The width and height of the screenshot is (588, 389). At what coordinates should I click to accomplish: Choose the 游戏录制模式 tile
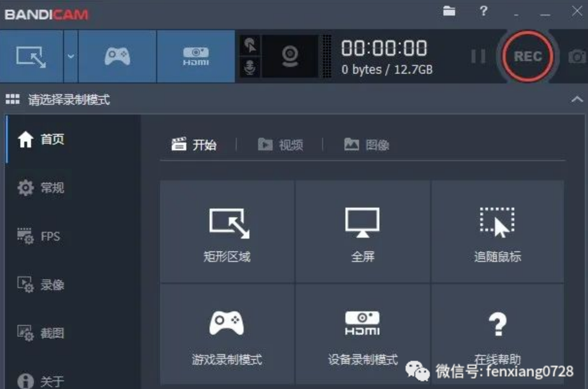coord(227,335)
